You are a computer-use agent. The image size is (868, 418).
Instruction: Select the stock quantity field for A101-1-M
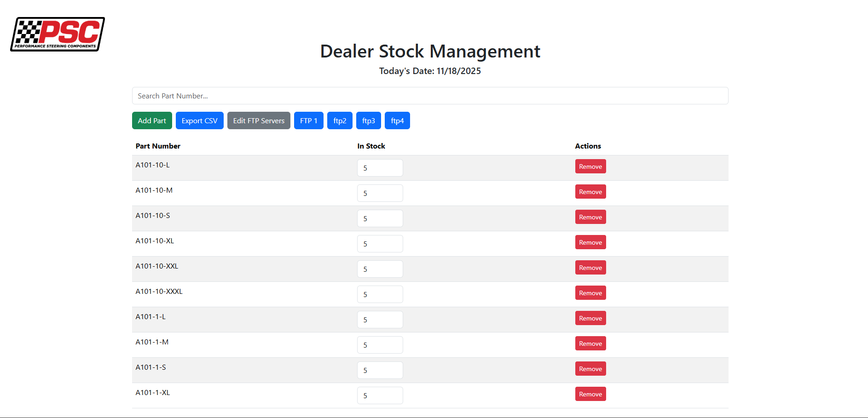[380, 344]
